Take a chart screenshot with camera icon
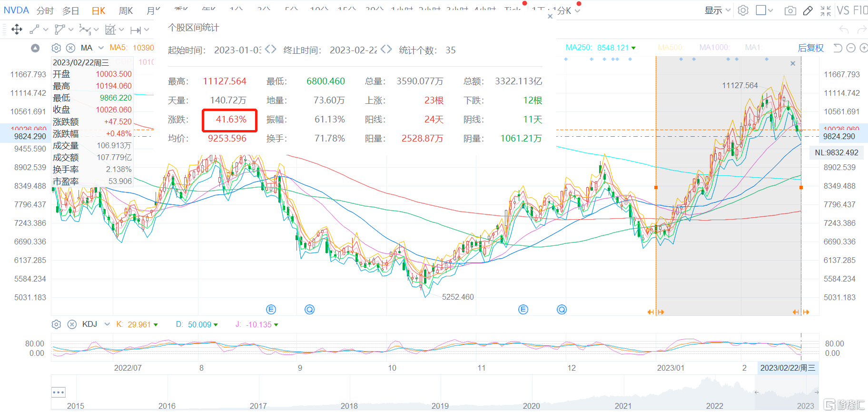The image size is (868, 414). tap(790, 10)
